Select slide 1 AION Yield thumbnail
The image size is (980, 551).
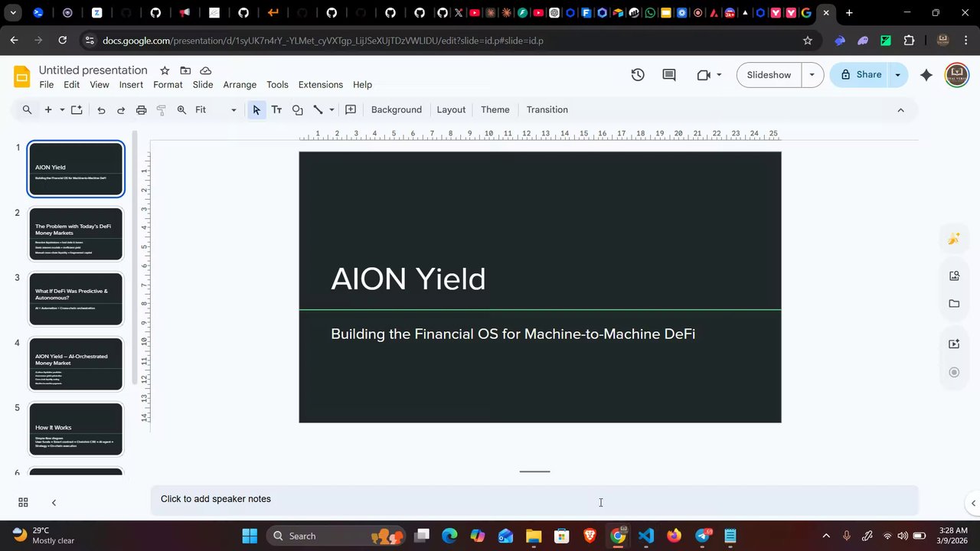(x=76, y=169)
